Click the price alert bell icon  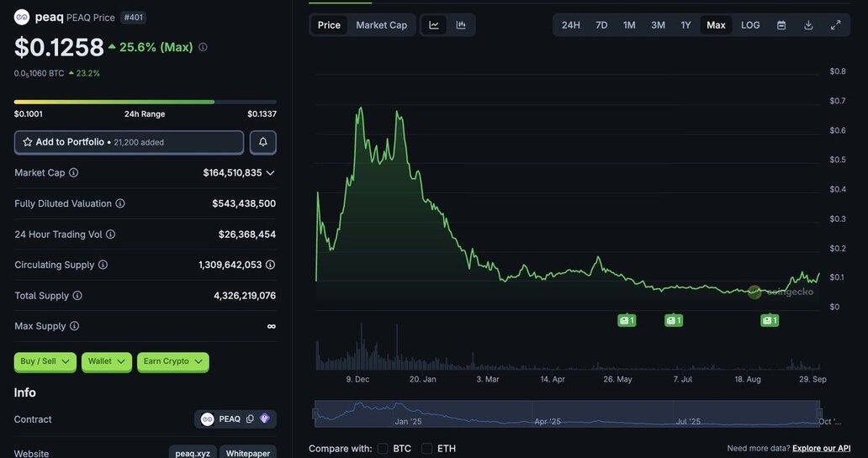(262, 142)
